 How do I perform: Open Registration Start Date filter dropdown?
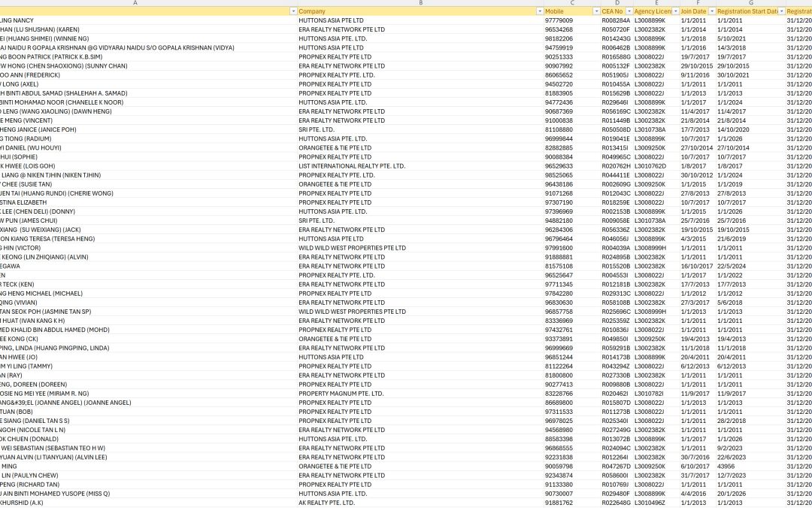[781, 11]
